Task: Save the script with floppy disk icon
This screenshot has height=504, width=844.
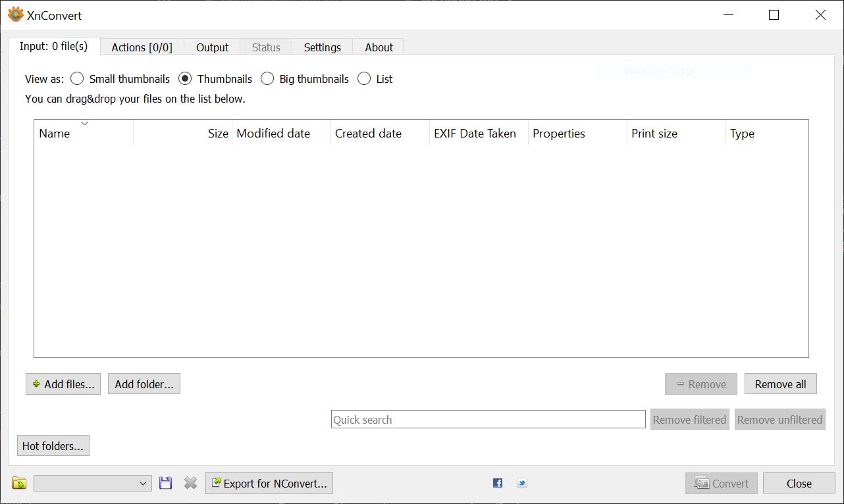Action: (166, 484)
